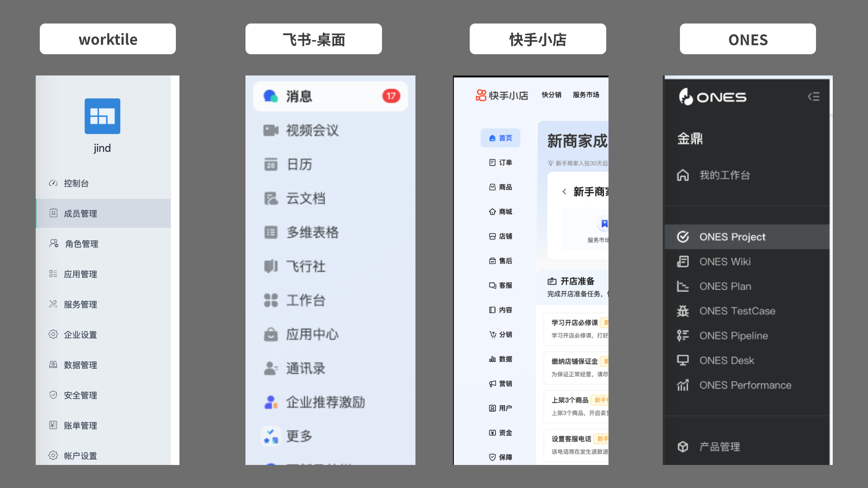Viewport: 868px width, 488px height.
Task: Open 账单管理 in worktile
Action: (x=80, y=425)
